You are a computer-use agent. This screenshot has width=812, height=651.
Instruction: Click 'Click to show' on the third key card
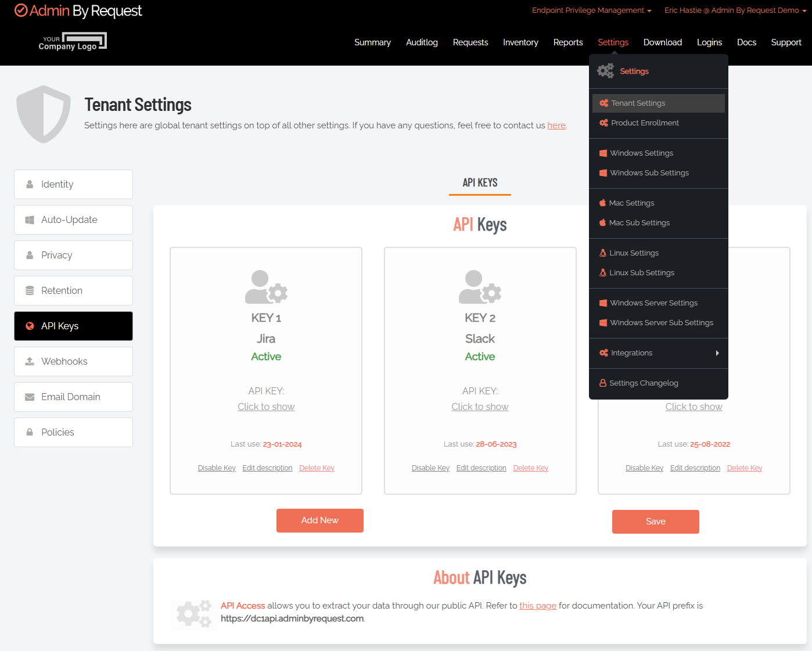(694, 407)
